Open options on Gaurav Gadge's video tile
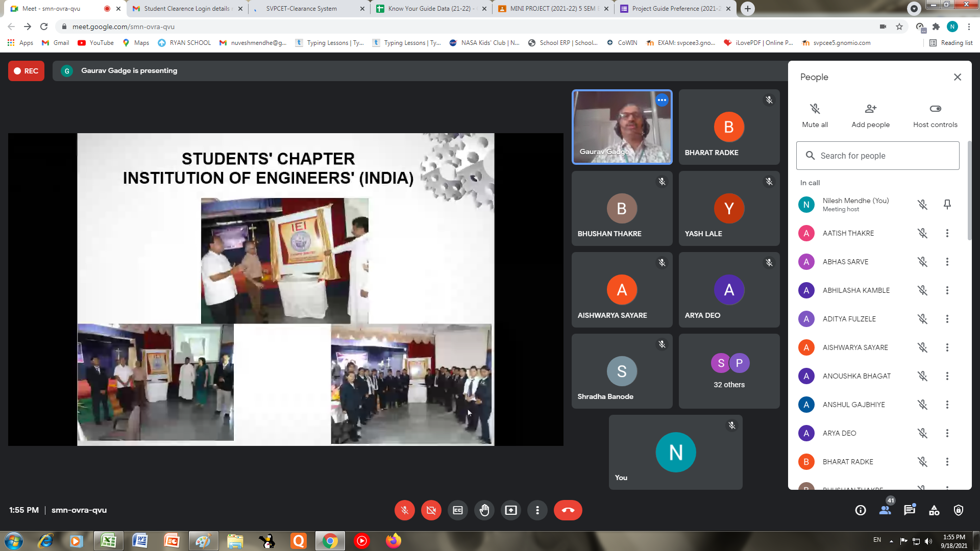 click(662, 100)
